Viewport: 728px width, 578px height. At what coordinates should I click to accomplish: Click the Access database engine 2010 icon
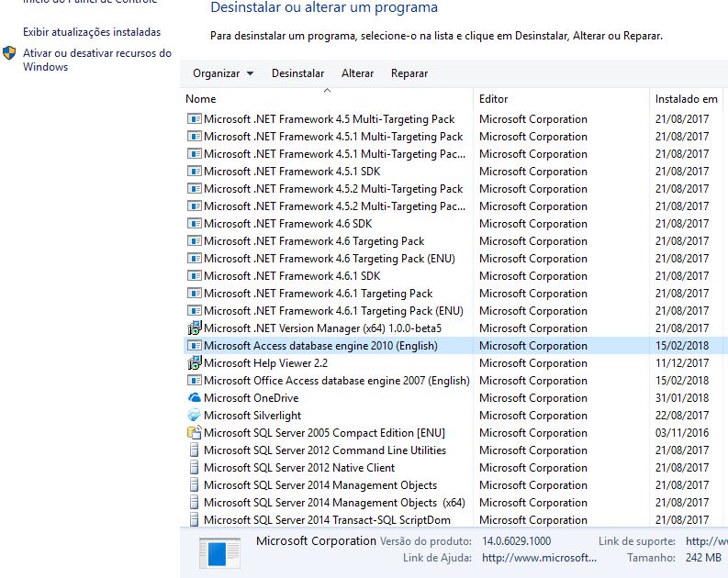[x=194, y=346]
